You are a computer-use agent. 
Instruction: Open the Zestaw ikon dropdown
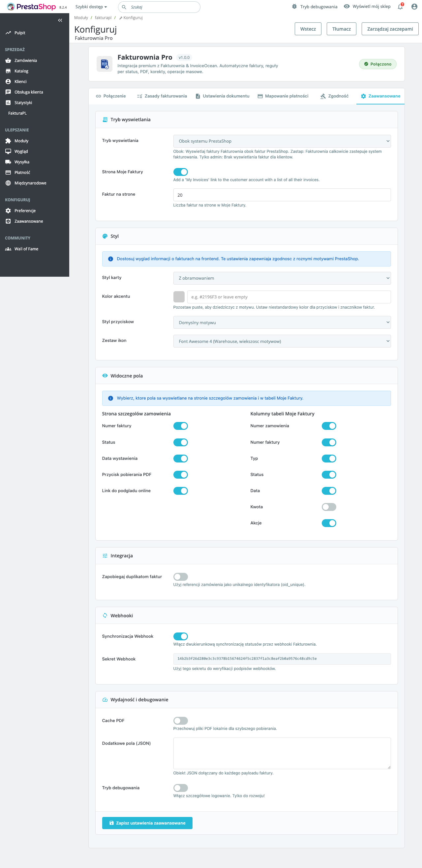[282, 341]
